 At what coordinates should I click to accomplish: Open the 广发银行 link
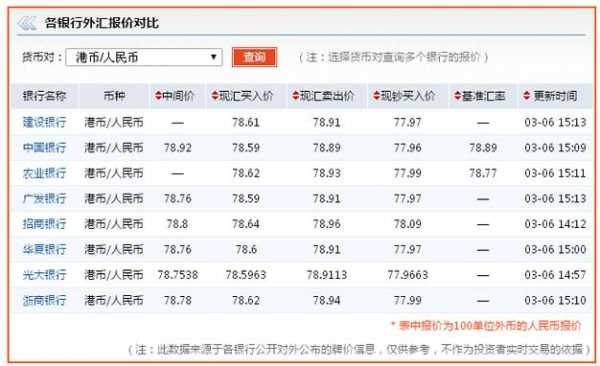44,199
